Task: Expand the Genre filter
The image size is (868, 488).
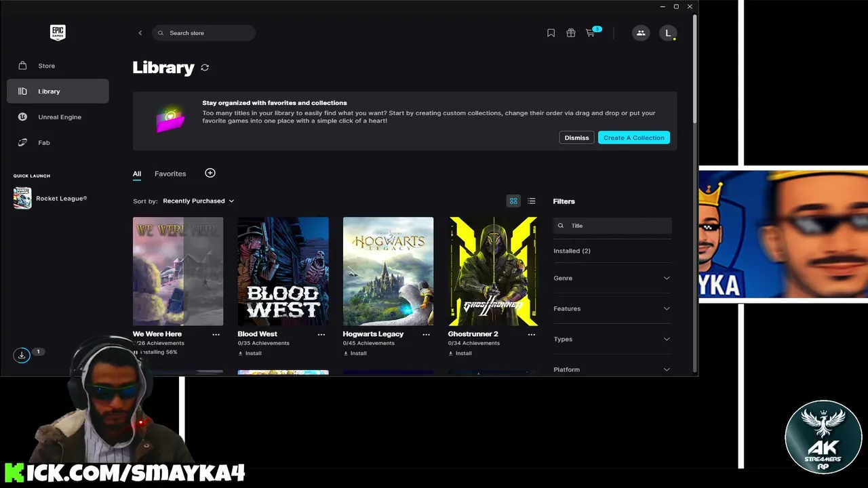Action: coord(612,278)
